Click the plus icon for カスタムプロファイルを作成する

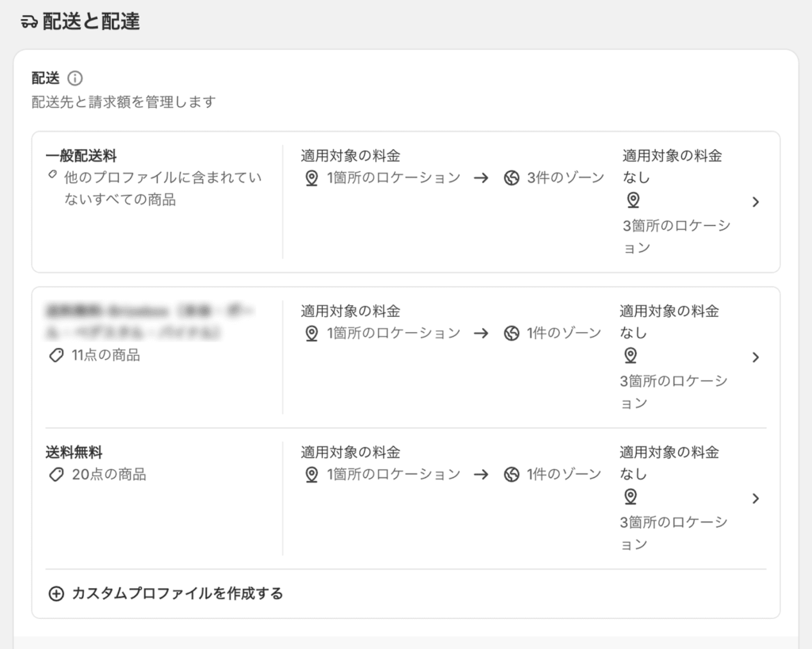(x=56, y=594)
